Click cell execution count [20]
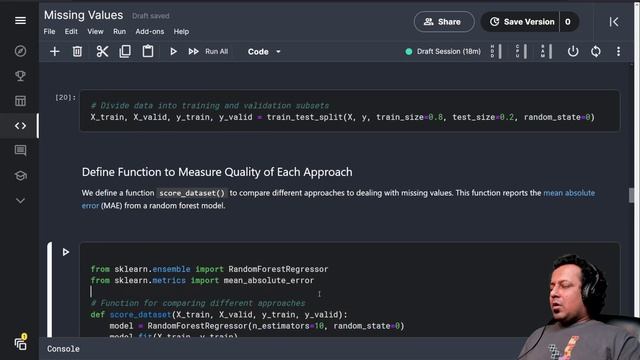The image size is (640, 360). coord(65,97)
